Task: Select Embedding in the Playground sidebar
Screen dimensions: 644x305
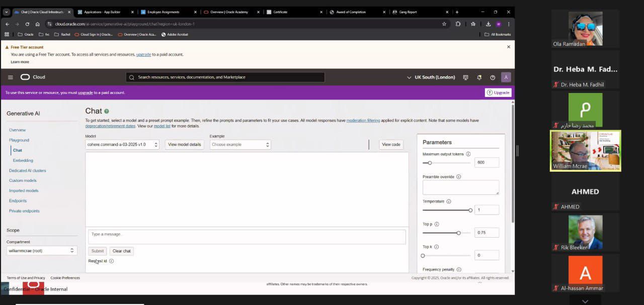Action: pos(23,160)
